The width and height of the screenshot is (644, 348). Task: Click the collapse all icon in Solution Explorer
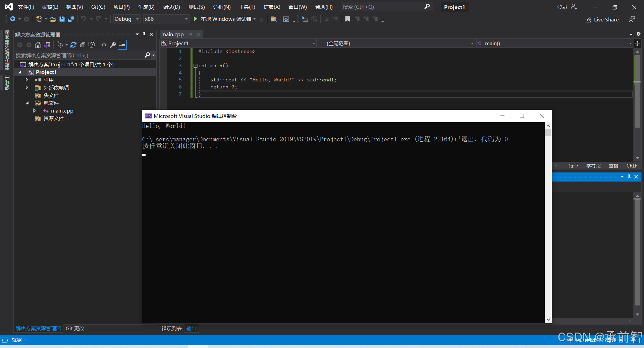[x=83, y=45]
